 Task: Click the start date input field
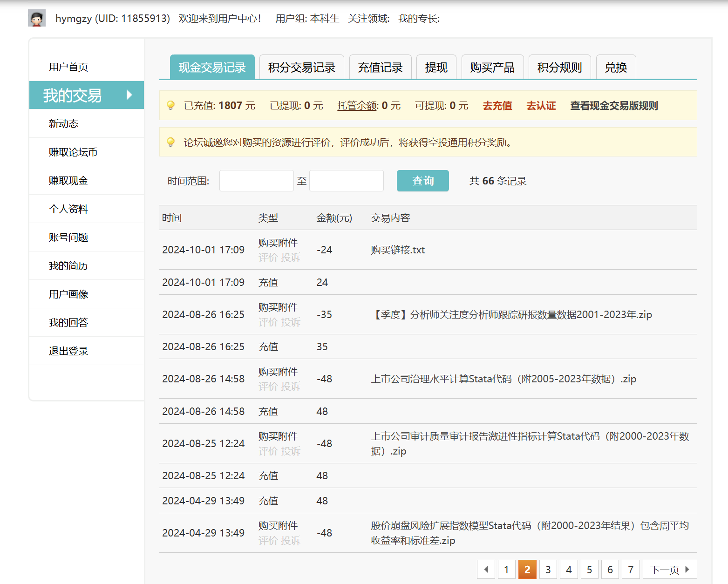(x=256, y=181)
